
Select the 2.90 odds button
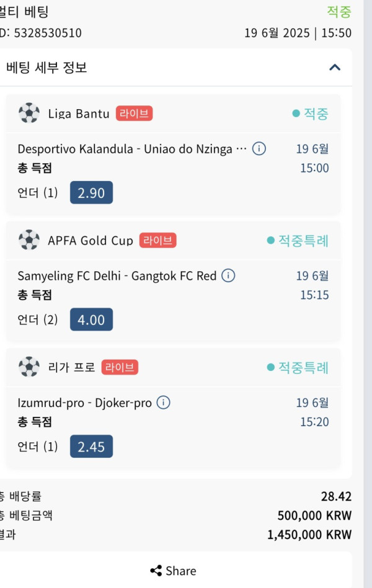[92, 192]
